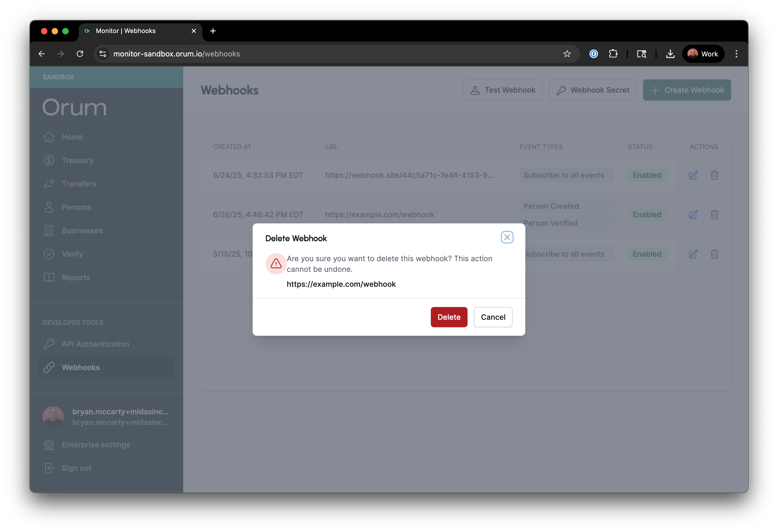Go to Home in sidebar
Image resolution: width=778 pixels, height=532 pixels.
click(72, 137)
